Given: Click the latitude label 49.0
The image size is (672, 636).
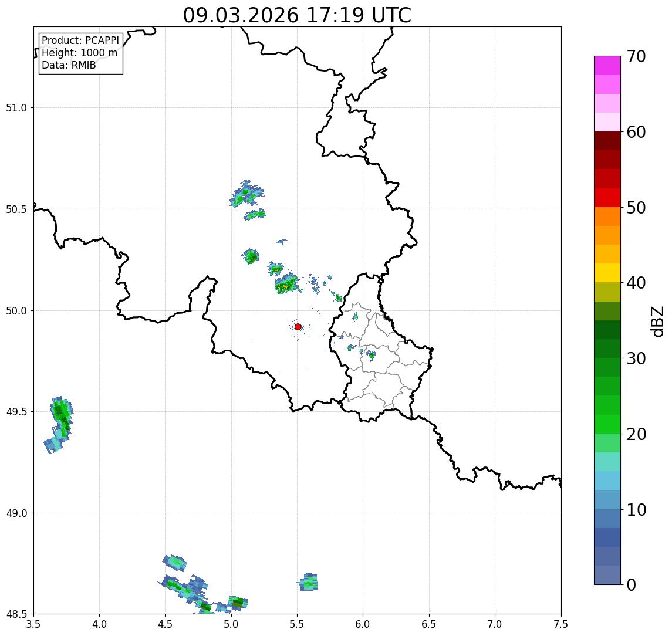Looking at the screenshot, I should pos(16,513).
